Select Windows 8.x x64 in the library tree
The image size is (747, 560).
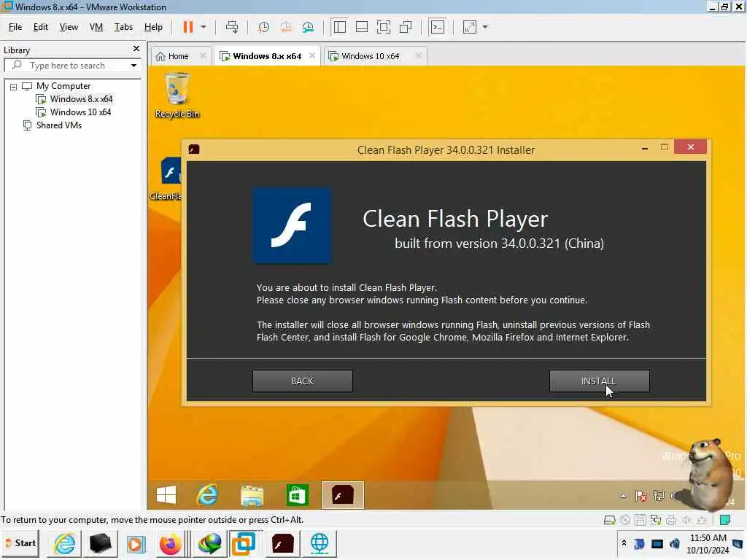click(x=74, y=99)
